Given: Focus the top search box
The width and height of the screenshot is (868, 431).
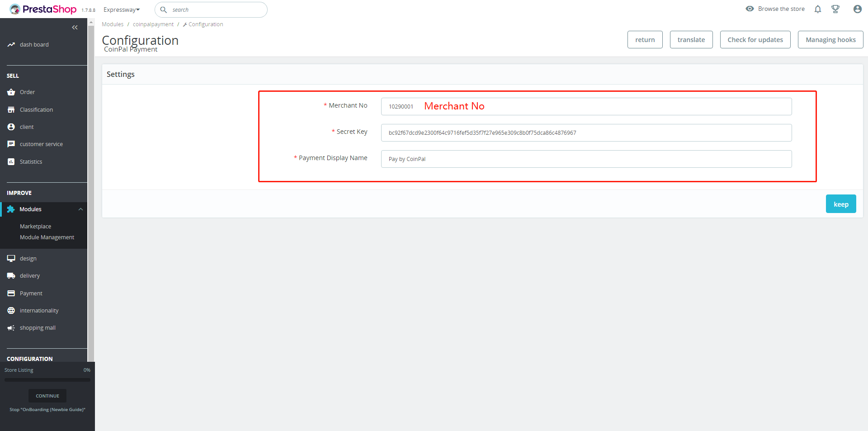Looking at the screenshot, I should coord(211,9).
